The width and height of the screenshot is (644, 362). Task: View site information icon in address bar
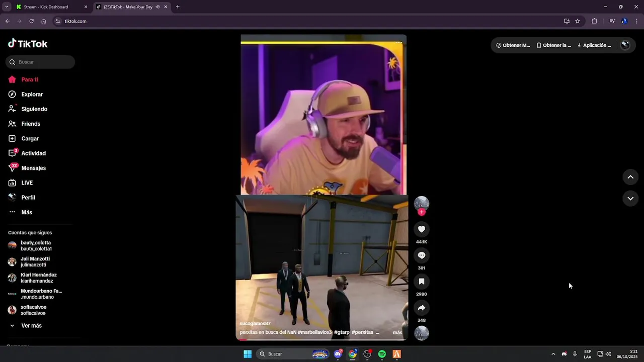click(58, 21)
